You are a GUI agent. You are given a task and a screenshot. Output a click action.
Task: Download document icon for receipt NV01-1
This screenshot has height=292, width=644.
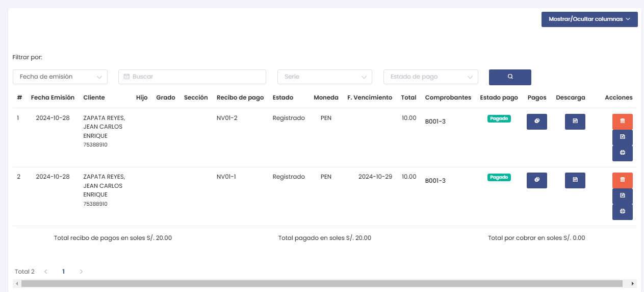coord(575,180)
